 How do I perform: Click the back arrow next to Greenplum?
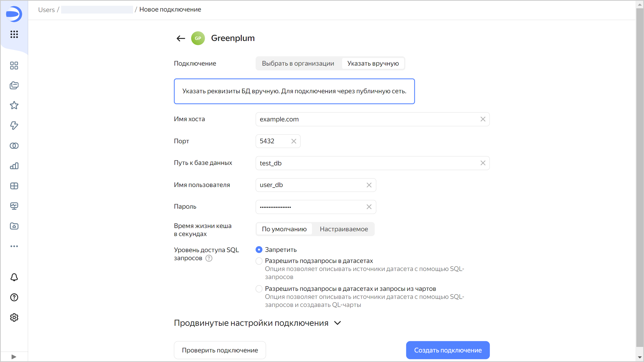click(181, 38)
